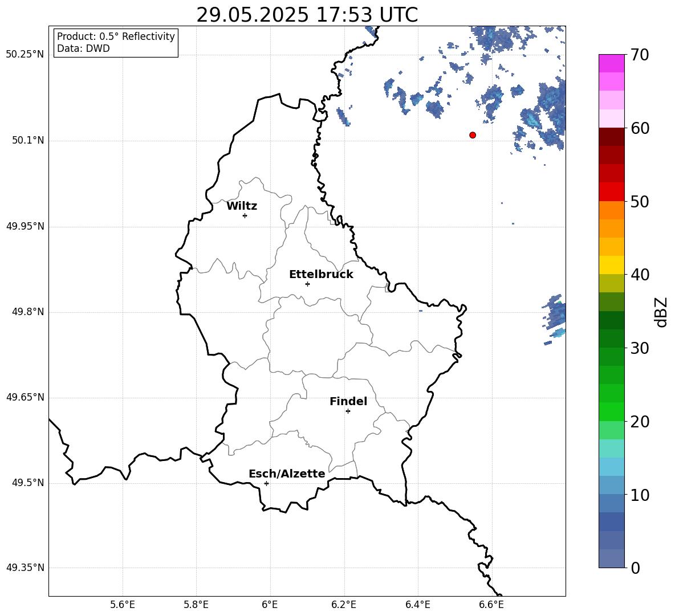Click the 'Product: 0.5° Reflectivity' text
Viewport: 675px width, 616px height.
116,36
